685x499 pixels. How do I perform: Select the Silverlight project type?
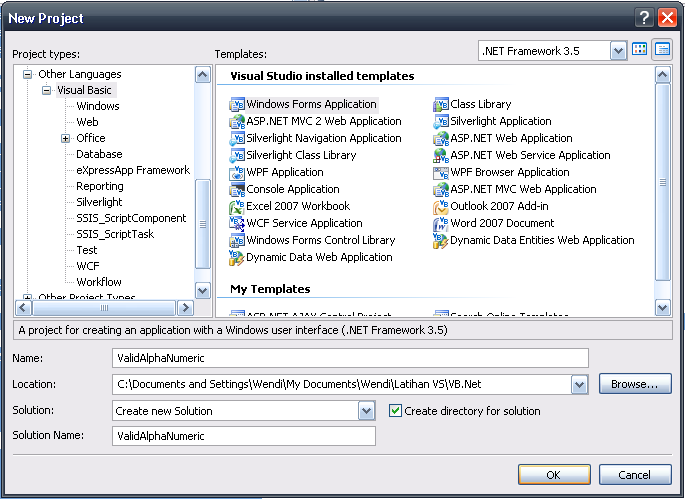click(99, 202)
